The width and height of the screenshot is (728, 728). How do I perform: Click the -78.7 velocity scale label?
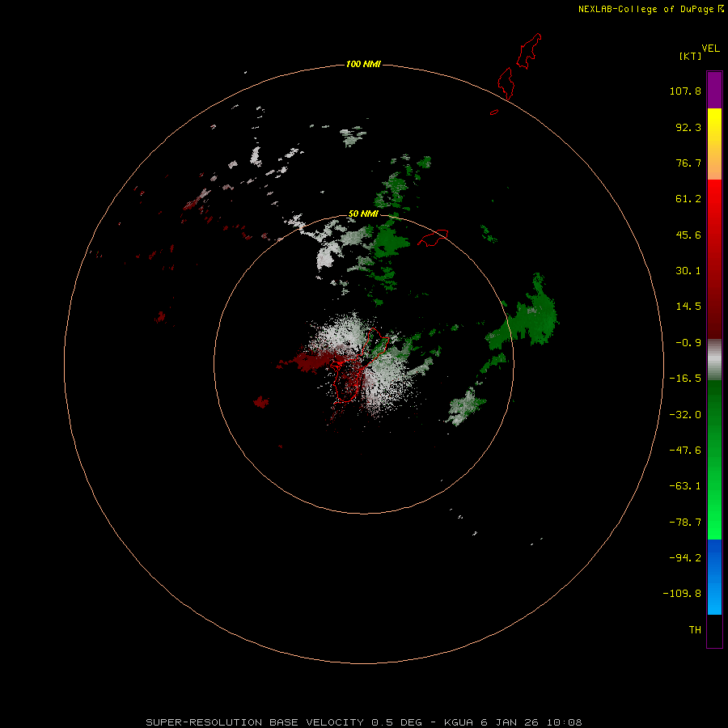pos(685,523)
